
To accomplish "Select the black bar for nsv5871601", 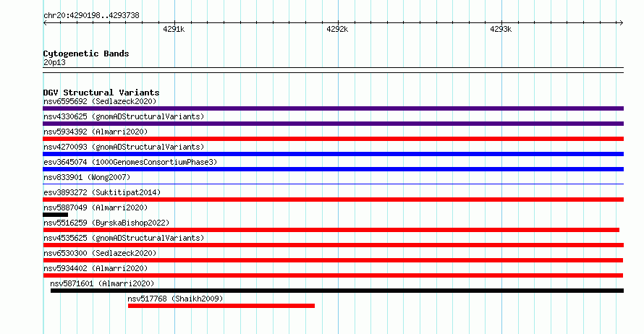I will pos(337,291).
